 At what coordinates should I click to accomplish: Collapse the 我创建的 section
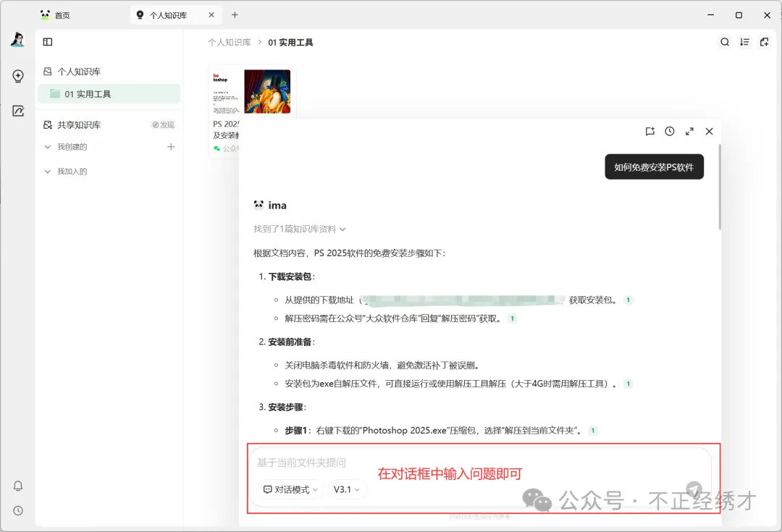pyautogui.click(x=48, y=147)
